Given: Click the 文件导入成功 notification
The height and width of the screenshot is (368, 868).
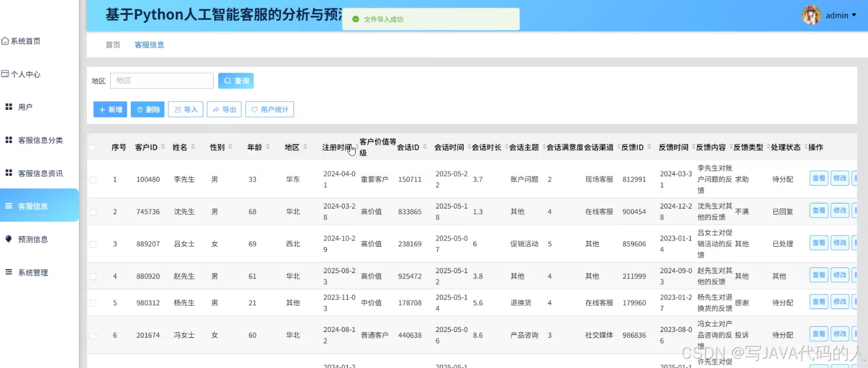Looking at the screenshot, I should pos(431,19).
